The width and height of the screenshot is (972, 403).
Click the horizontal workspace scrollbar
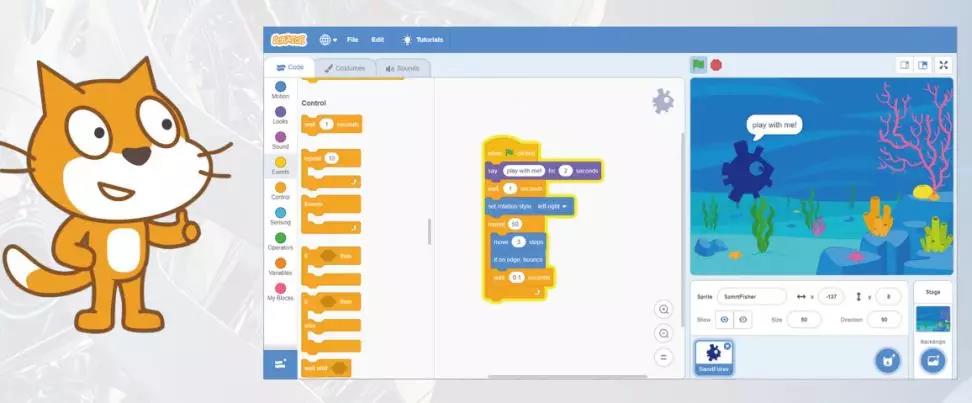[x=567, y=376]
